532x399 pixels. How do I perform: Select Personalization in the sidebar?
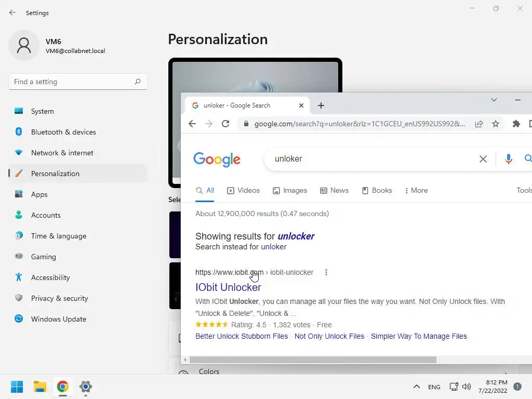[78, 174]
